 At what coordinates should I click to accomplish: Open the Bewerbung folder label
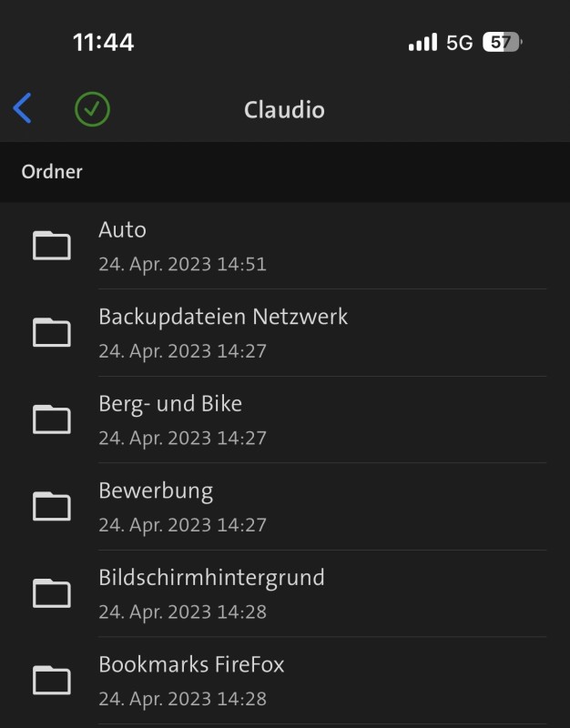point(156,490)
